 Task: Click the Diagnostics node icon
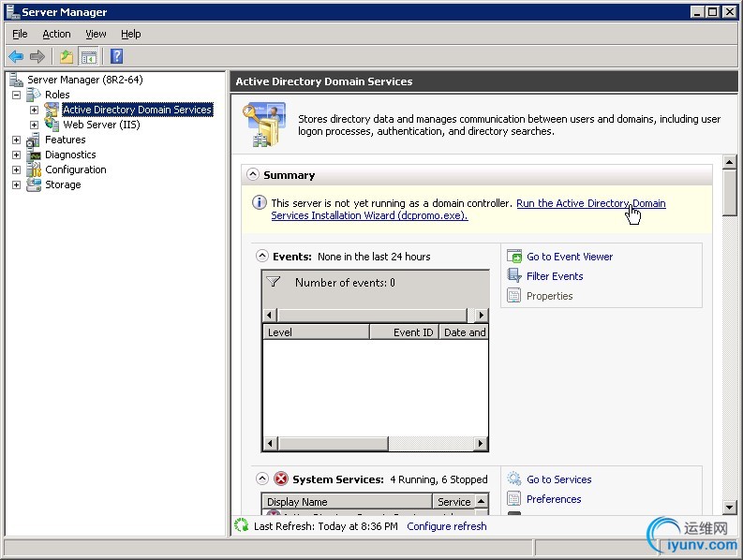click(34, 155)
